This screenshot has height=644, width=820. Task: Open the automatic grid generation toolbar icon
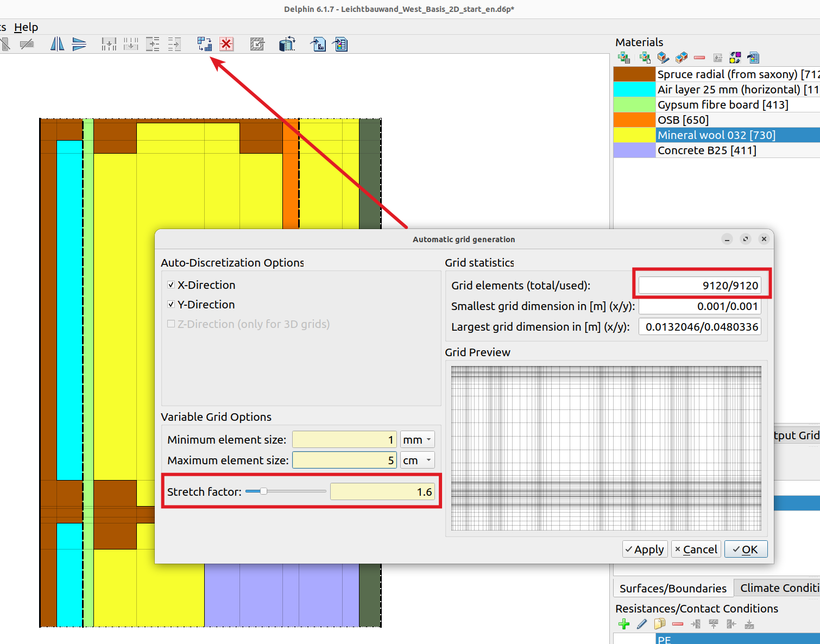coord(205,44)
